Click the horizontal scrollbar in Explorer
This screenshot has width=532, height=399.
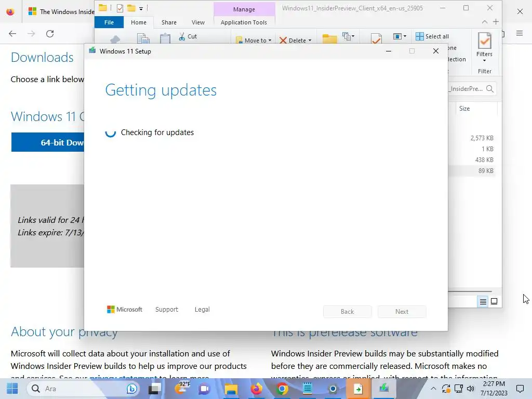470,291
